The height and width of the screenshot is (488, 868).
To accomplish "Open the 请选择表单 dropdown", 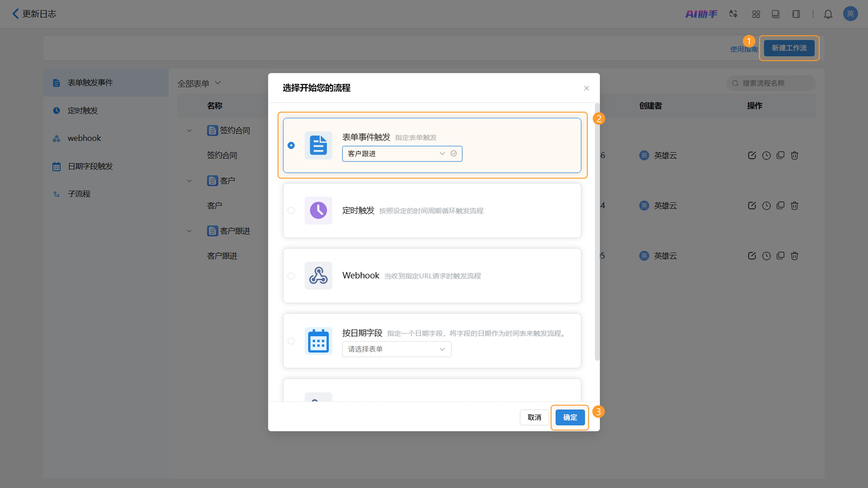I will click(x=397, y=349).
